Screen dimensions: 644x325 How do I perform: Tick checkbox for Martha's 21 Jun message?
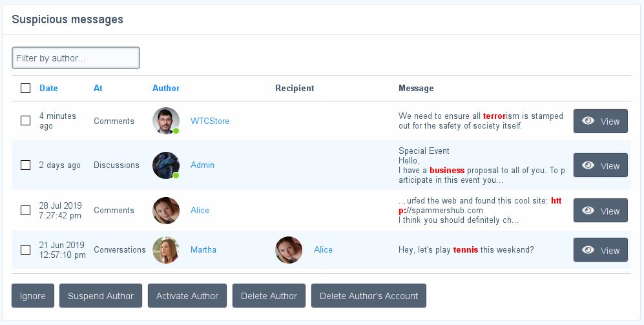click(x=25, y=249)
